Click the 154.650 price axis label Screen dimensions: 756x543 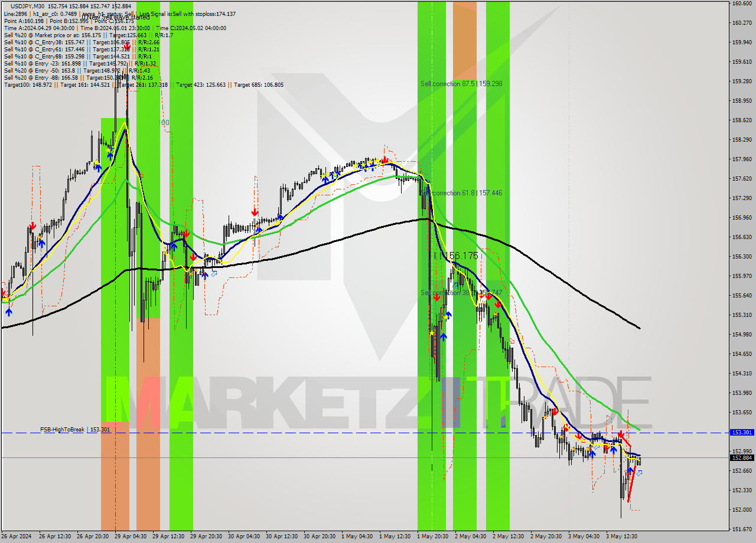coord(742,354)
